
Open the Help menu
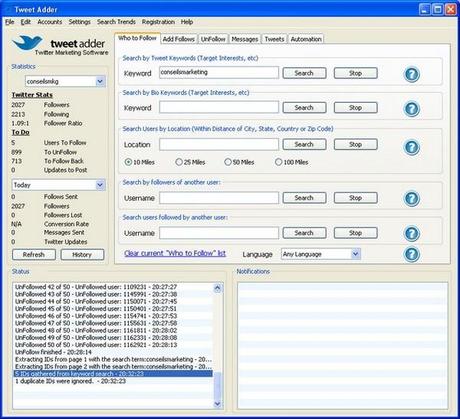(x=187, y=22)
